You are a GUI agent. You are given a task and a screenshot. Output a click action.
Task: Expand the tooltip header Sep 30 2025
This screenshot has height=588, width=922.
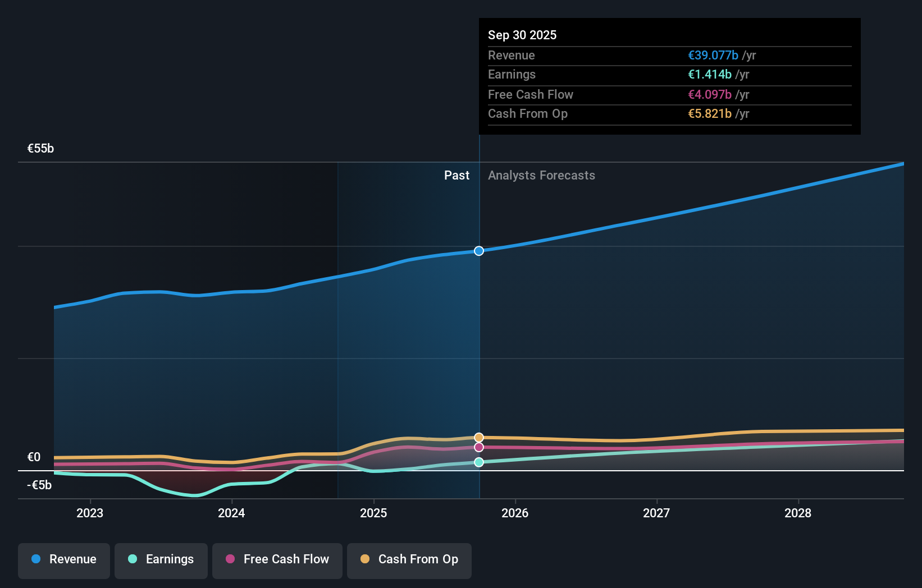point(522,35)
